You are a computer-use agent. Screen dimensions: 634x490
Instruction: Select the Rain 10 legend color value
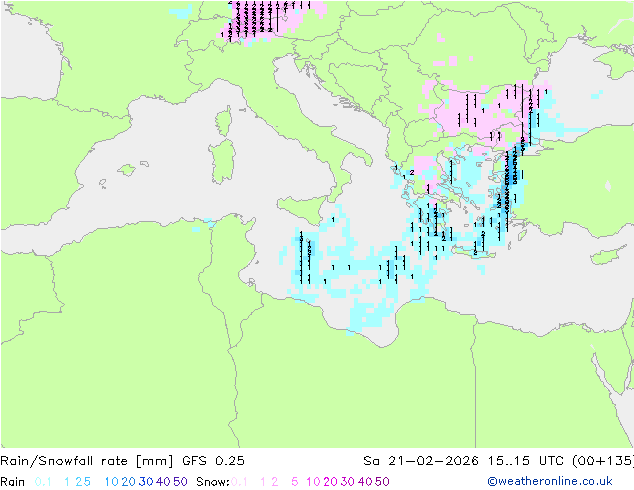[111, 482]
